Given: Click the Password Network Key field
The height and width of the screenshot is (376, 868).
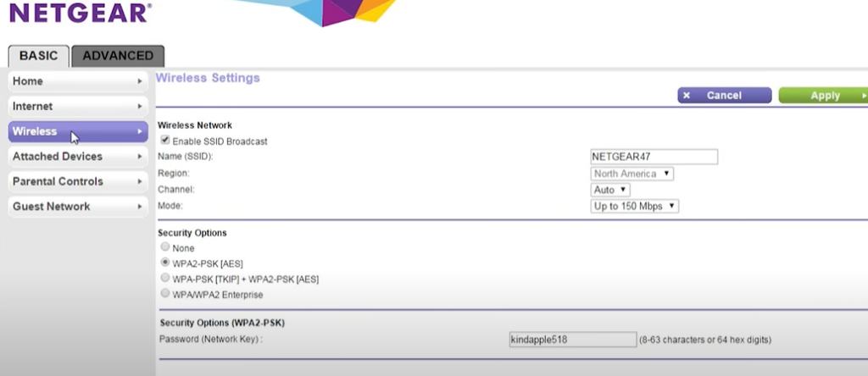Looking at the screenshot, I should (572, 340).
